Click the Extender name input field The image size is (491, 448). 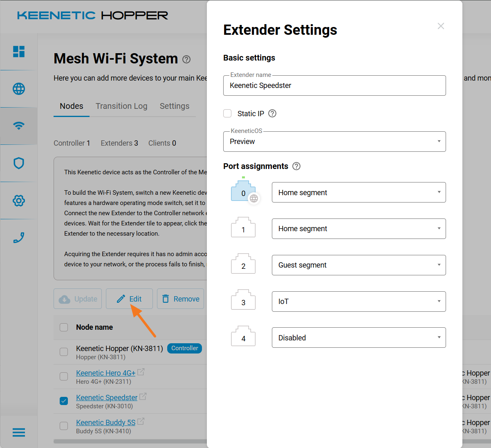[x=334, y=86]
